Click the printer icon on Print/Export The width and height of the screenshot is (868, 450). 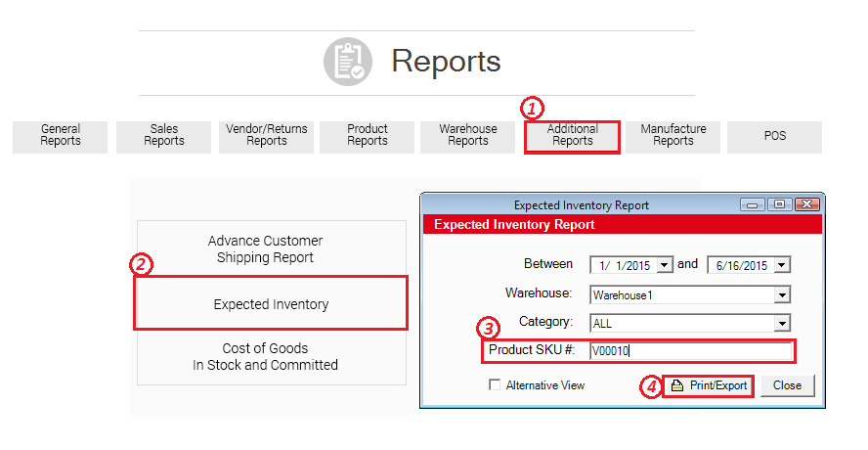(x=676, y=385)
